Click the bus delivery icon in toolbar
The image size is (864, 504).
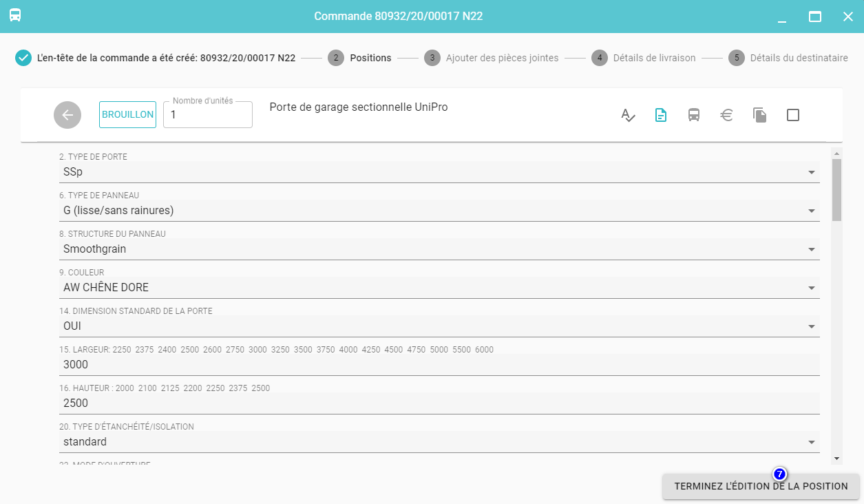point(694,115)
